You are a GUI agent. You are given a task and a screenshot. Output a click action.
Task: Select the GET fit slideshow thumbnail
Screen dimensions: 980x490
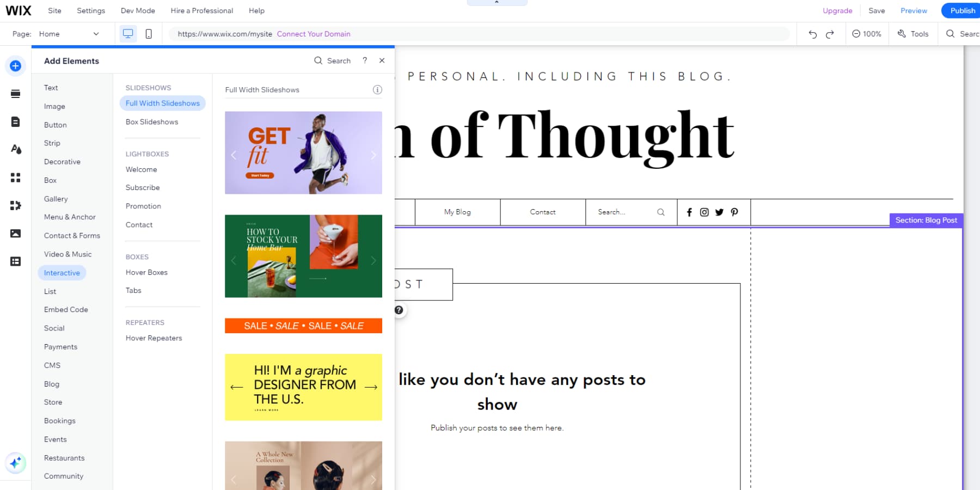coord(303,152)
